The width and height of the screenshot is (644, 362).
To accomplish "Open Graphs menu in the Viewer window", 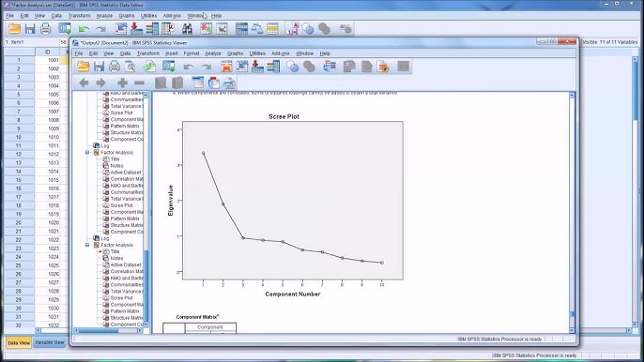I will click(x=235, y=53).
